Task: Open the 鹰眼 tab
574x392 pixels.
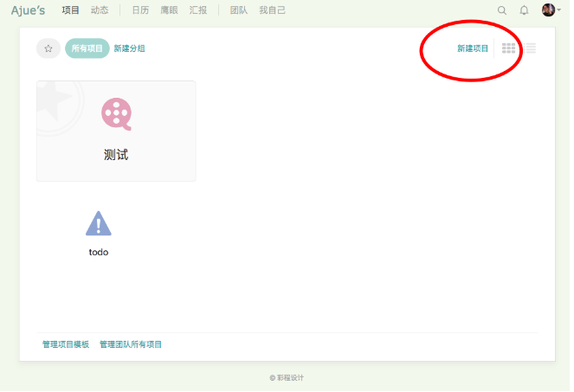Action: point(169,10)
